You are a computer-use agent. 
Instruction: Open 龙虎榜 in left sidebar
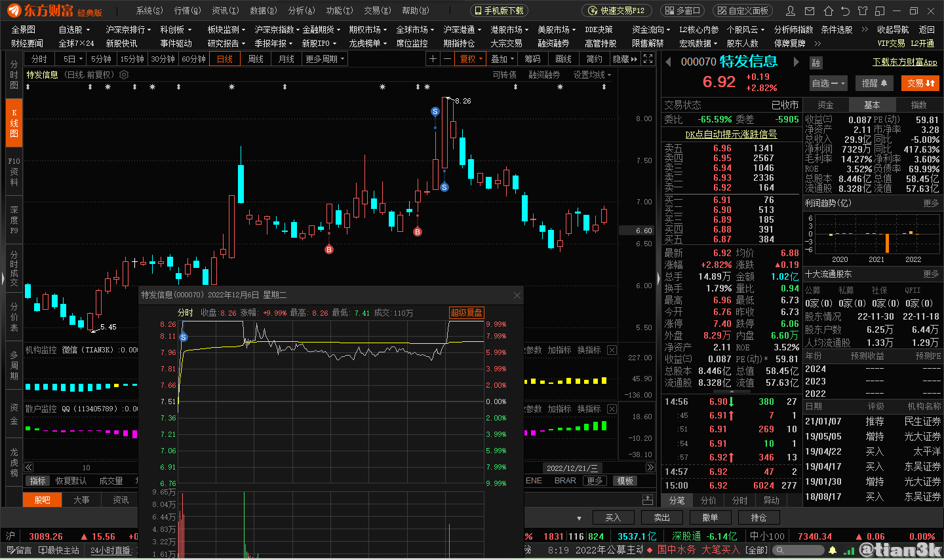[14, 462]
